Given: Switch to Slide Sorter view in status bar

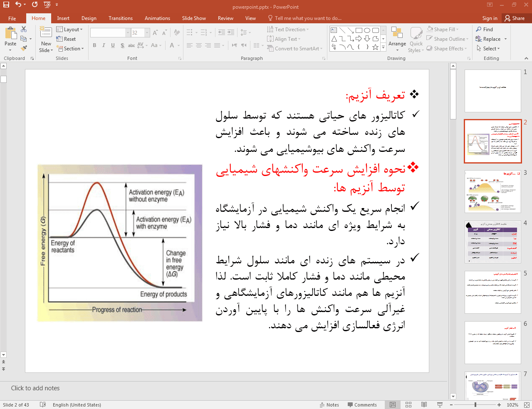Looking at the screenshot, I should (408, 404).
